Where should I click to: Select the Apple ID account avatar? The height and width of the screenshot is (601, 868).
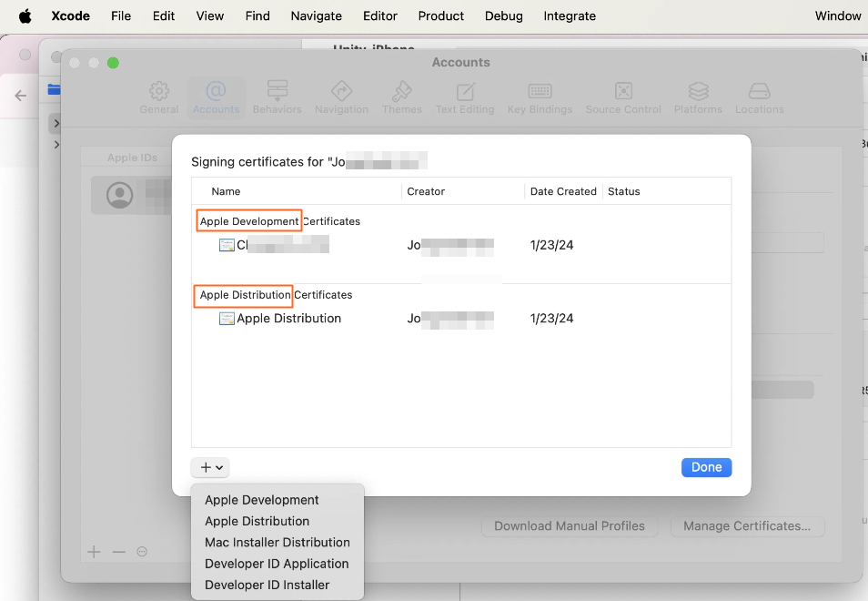pyautogui.click(x=119, y=195)
